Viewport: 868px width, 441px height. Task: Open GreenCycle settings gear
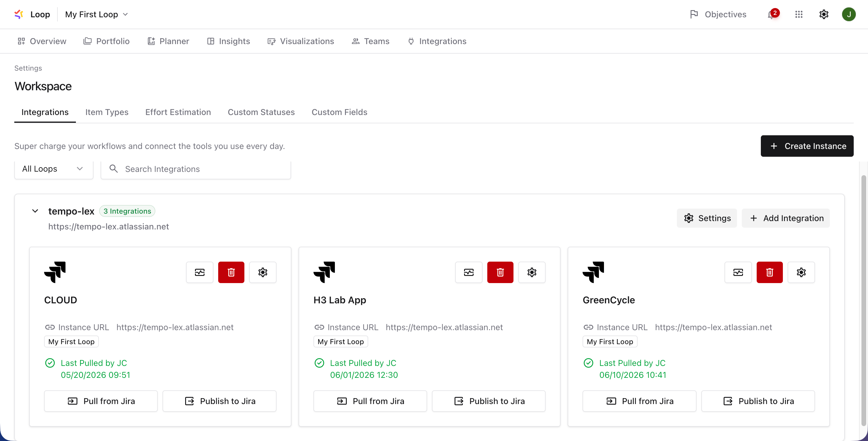801,272
